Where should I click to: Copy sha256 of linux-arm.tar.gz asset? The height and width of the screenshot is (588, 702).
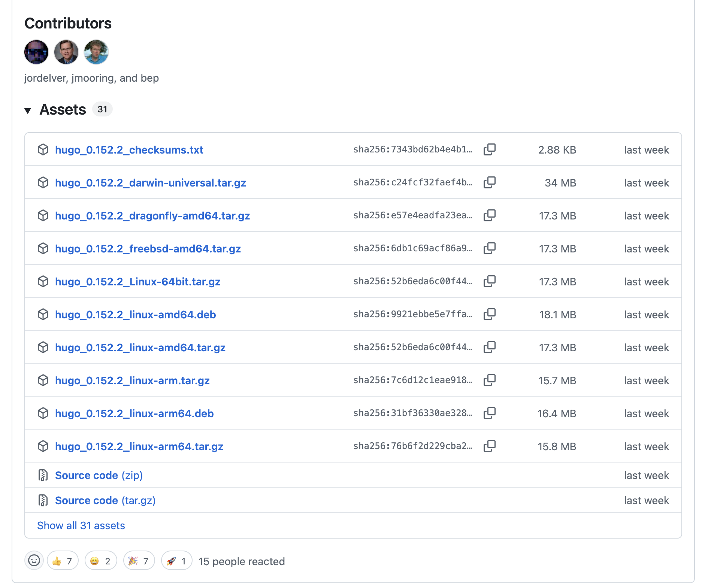point(489,380)
